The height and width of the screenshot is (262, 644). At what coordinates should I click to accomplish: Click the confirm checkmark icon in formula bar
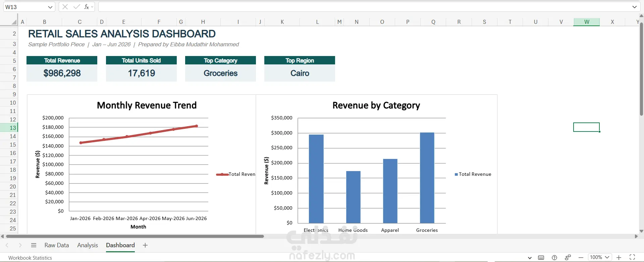tap(76, 7)
